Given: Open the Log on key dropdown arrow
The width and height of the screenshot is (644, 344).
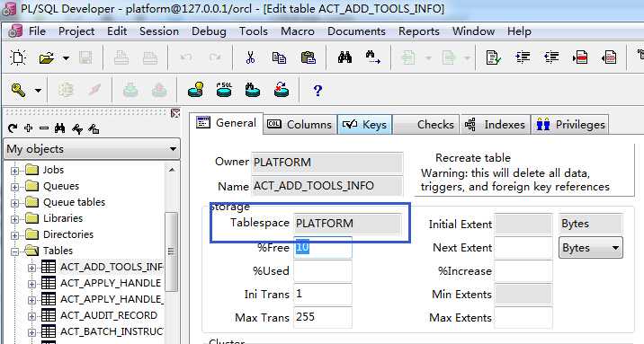Looking at the screenshot, I should 38,90.
